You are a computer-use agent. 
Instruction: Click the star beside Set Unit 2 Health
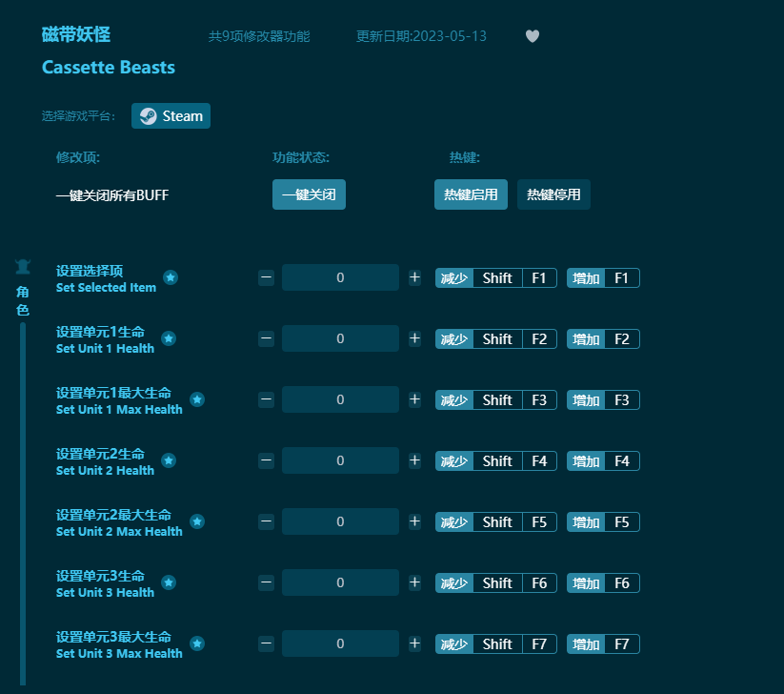(x=169, y=460)
